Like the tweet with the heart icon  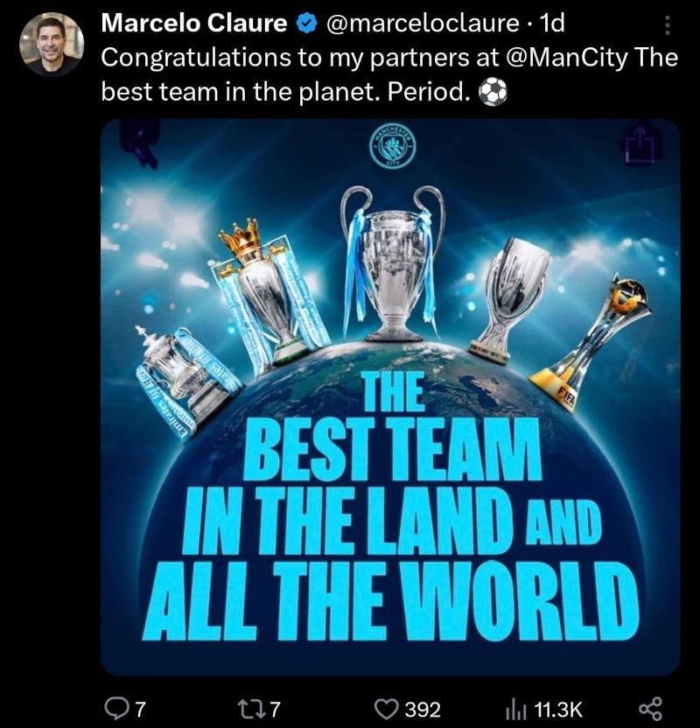(x=386, y=710)
